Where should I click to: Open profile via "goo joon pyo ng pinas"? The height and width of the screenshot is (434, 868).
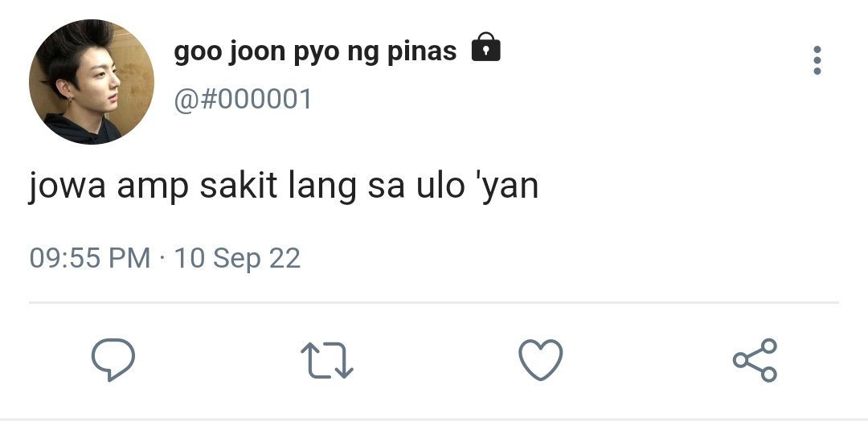point(315,52)
